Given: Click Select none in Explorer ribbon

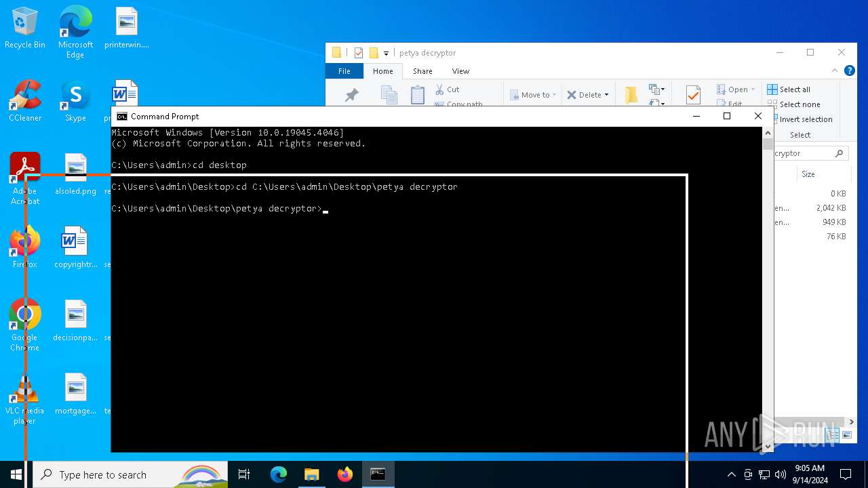Looking at the screenshot, I should coord(793,104).
